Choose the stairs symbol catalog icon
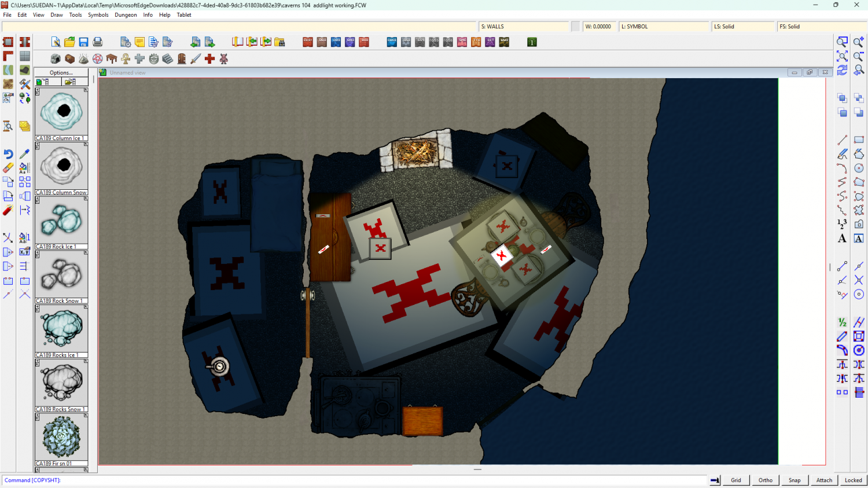868x488 pixels. click(x=168, y=59)
